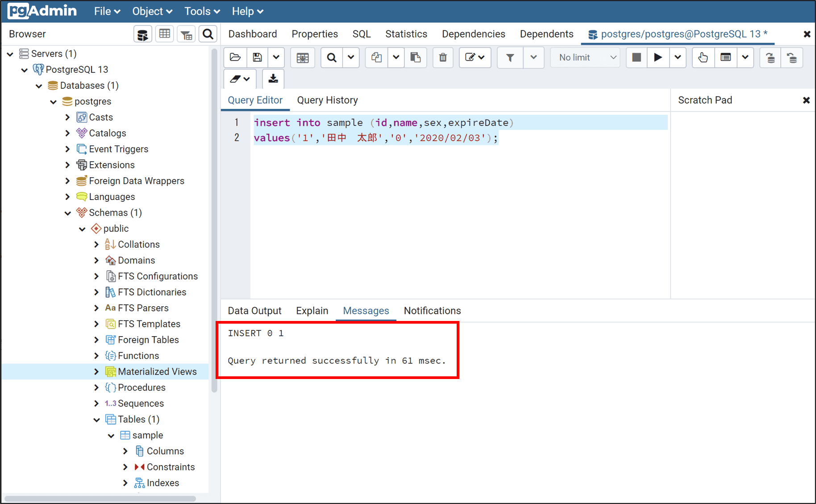This screenshot has height=504, width=816.
Task: Collapse the Servers (1) tree node
Action: pyautogui.click(x=10, y=54)
